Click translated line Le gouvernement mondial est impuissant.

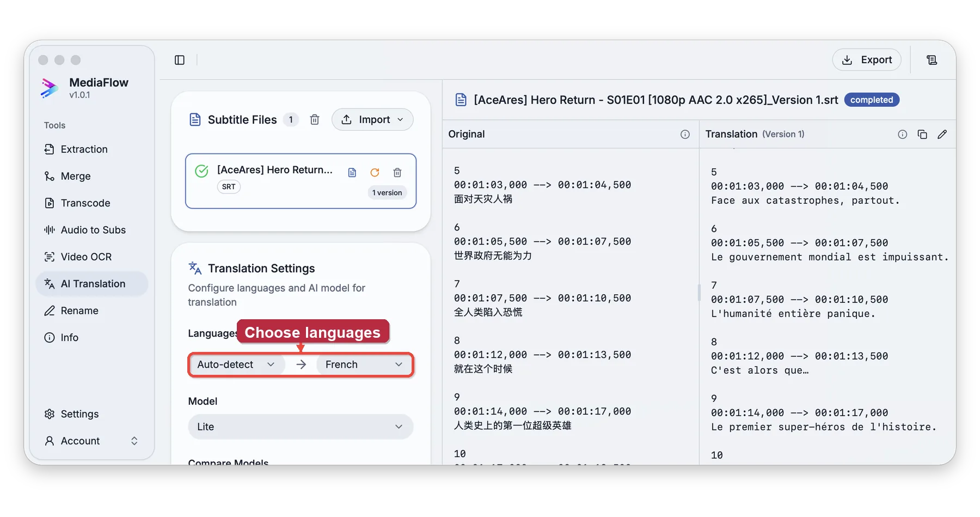point(830,257)
